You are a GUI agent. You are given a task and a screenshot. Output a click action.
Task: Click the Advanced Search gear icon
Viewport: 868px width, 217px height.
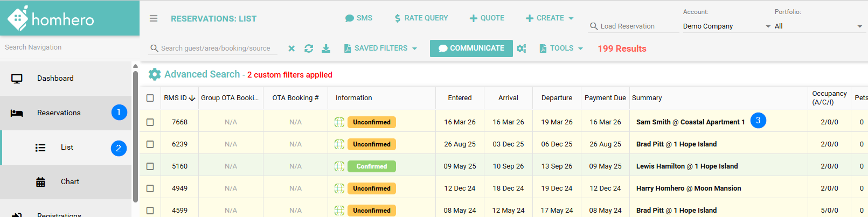click(x=155, y=74)
